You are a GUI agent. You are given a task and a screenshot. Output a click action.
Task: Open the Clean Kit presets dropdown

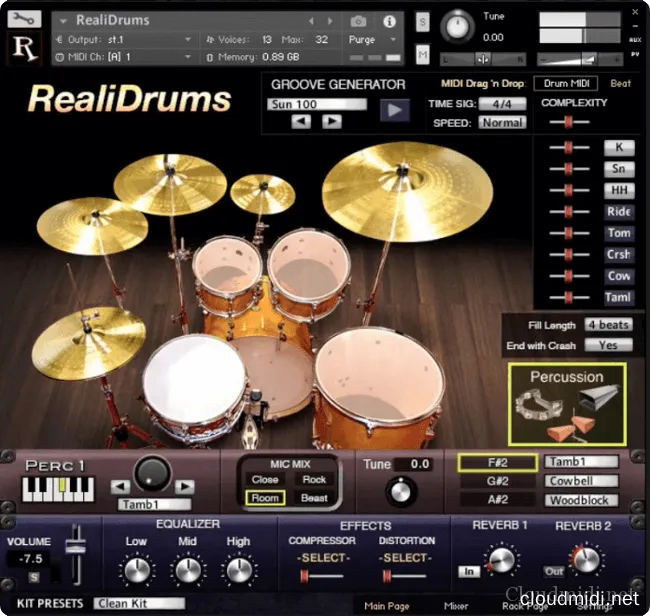point(139,604)
